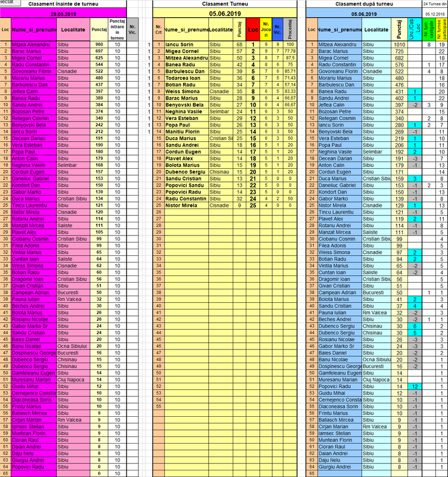Viewport: 448px width, 477px height.
Task: Select punctaj 68 in Clasament Turneu
Action: 240,44
